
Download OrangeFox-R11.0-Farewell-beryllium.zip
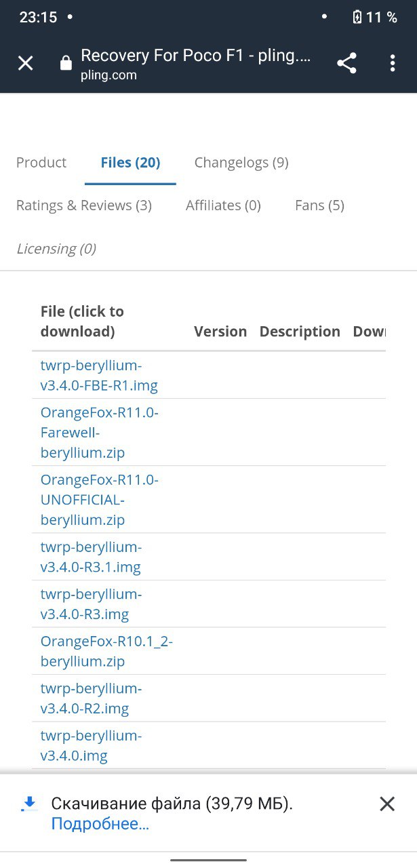[x=99, y=433]
